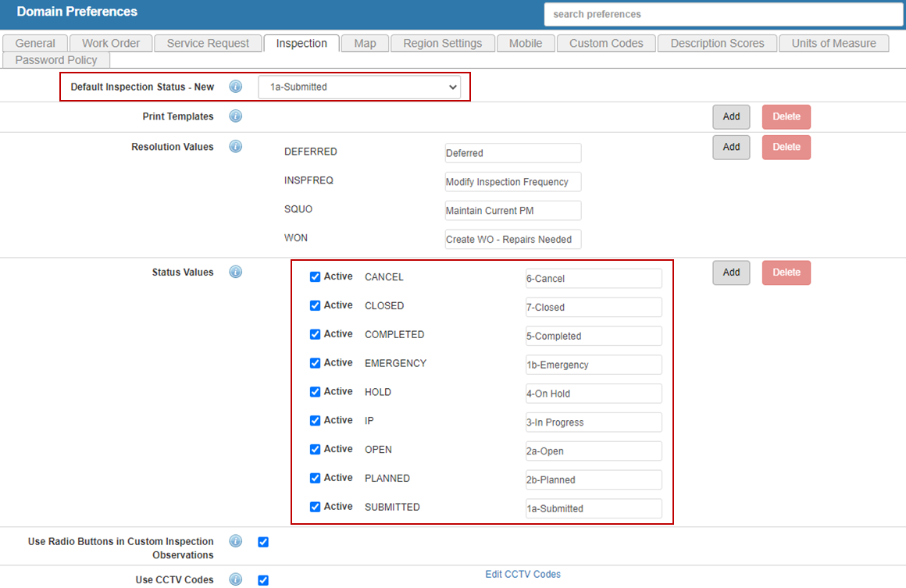Select the Password Policy tab
This screenshot has height=588, width=906.
56,60
